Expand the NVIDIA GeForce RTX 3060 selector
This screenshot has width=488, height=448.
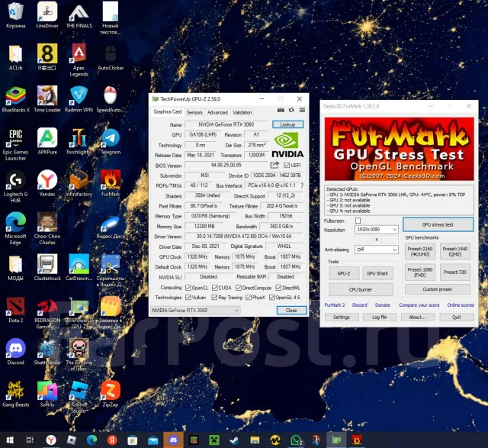pyautogui.click(x=195, y=311)
